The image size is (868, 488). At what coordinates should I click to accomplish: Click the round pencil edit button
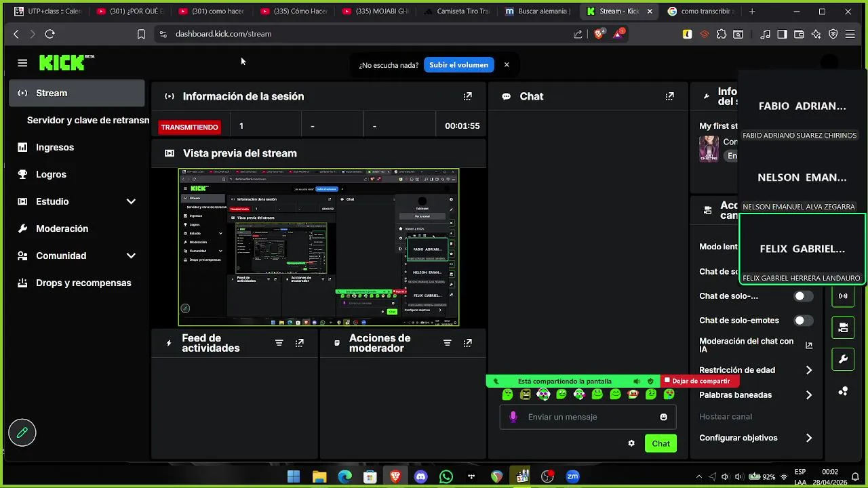(22, 432)
